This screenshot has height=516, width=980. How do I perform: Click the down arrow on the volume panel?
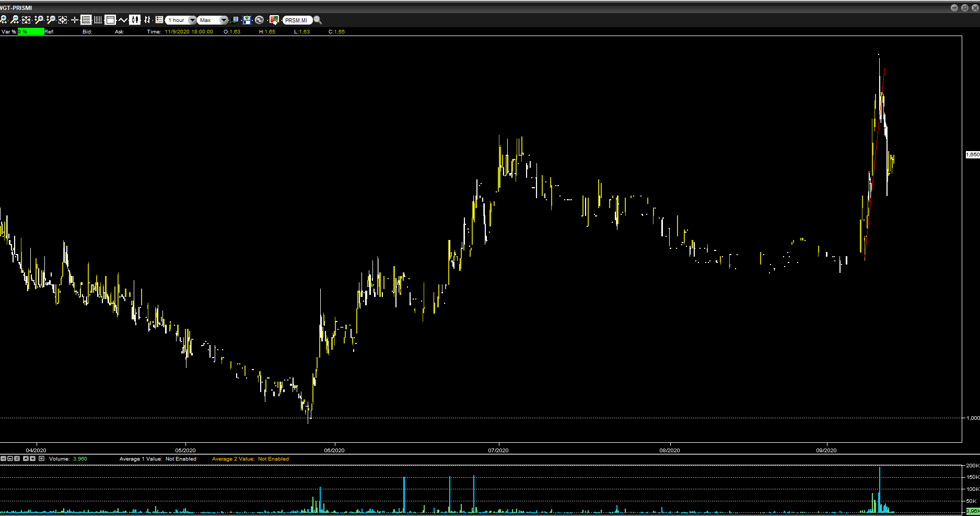[x=33, y=458]
